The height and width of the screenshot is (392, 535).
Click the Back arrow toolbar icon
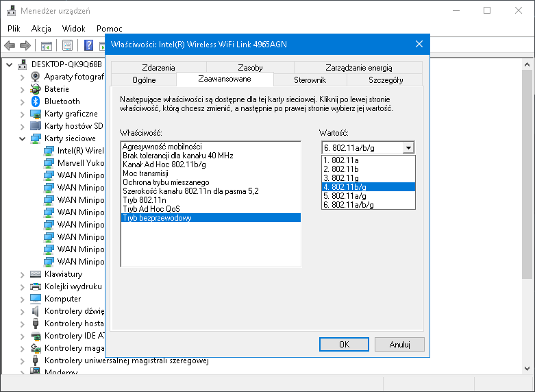[x=10, y=45]
